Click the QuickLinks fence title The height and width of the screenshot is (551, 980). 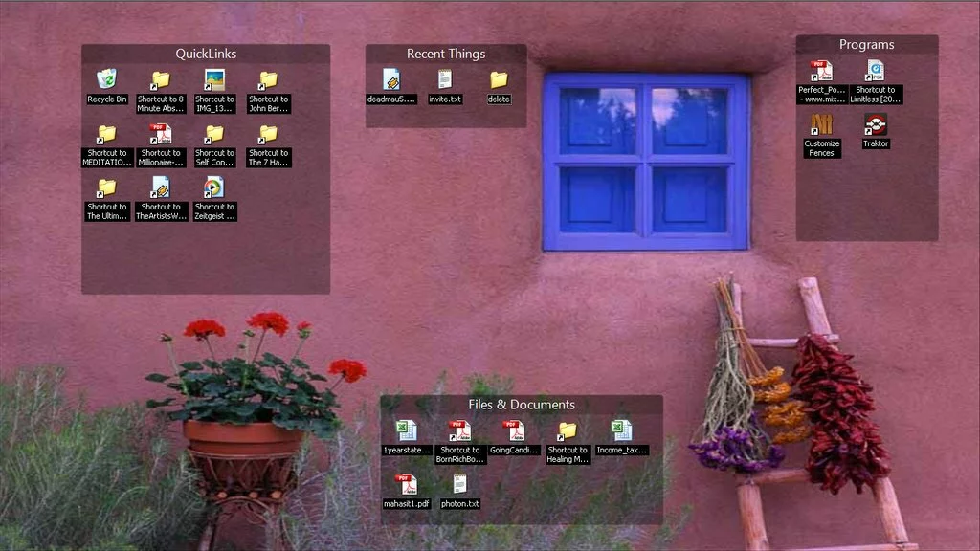(x=206, y=54)
